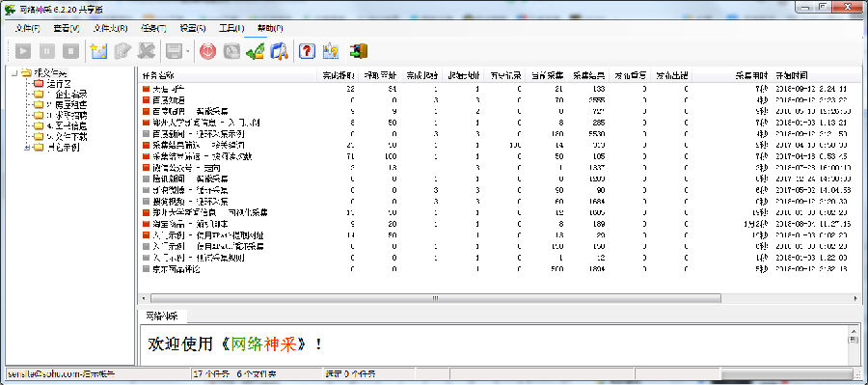
Task: Click the gray status icon beside 腾讯新闻
Action: tap(147, 179)
